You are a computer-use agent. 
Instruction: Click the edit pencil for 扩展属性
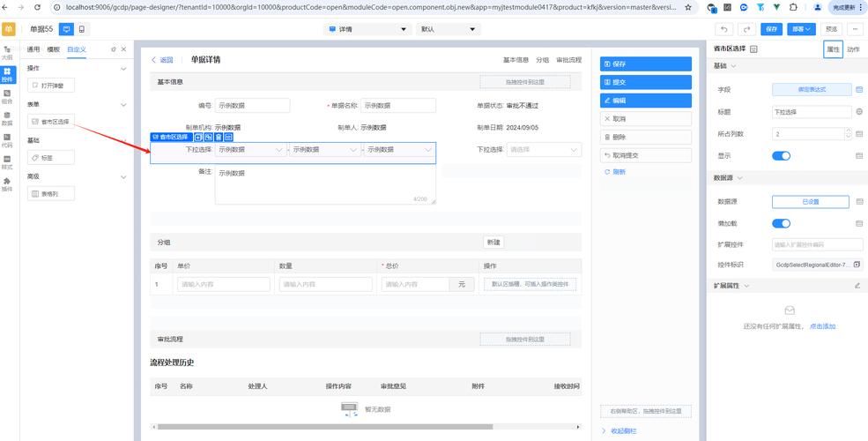click(x=857, y=286)
